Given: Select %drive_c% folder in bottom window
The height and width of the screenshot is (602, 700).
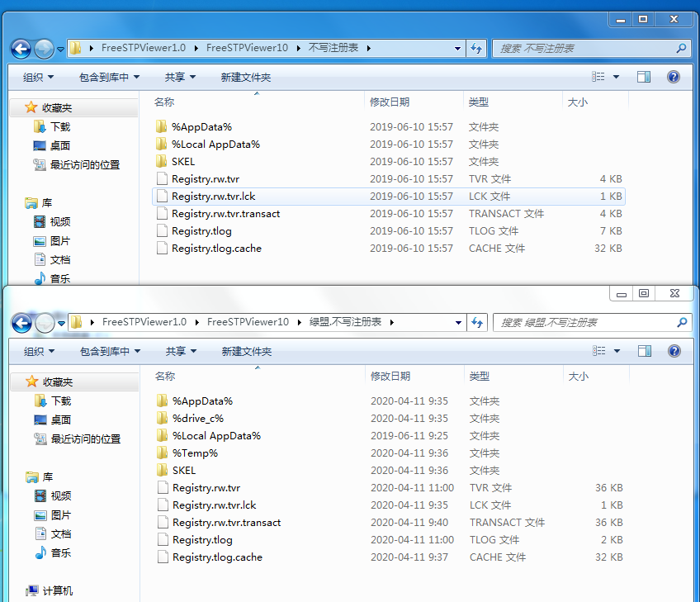Looking at the screenshot, I should tap(390, 419).
